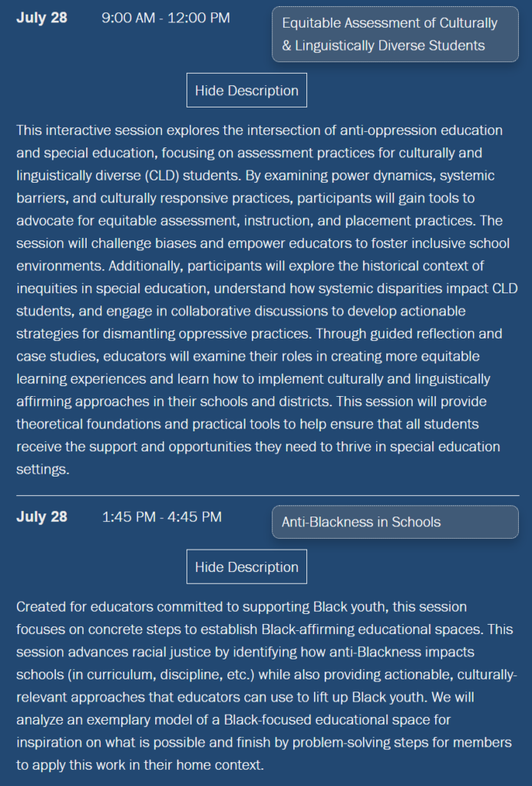
Task: Click the paragraph starting "This interactive session explores"
Action: (x=266, y=300)
